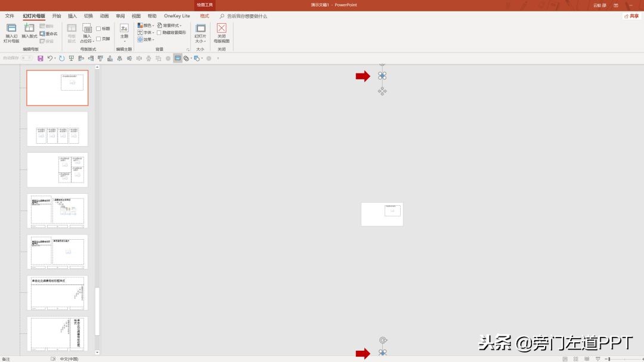Select the vertical title layout thumbnail
The image size is (644, 362).
pyautogui.click(x=57, y=333)
